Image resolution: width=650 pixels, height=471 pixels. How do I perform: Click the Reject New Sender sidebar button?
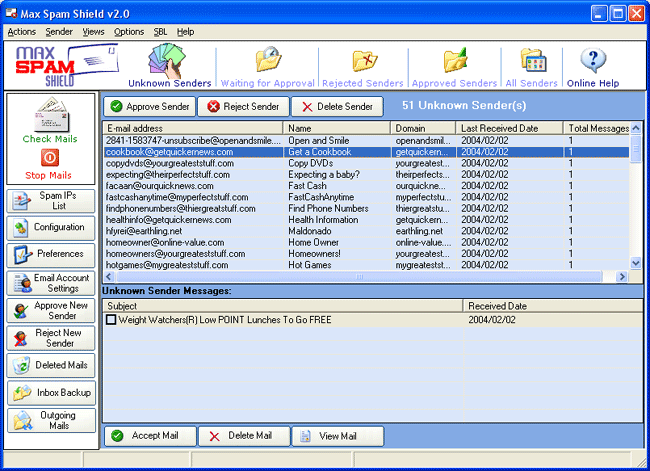tap(51, 338)
